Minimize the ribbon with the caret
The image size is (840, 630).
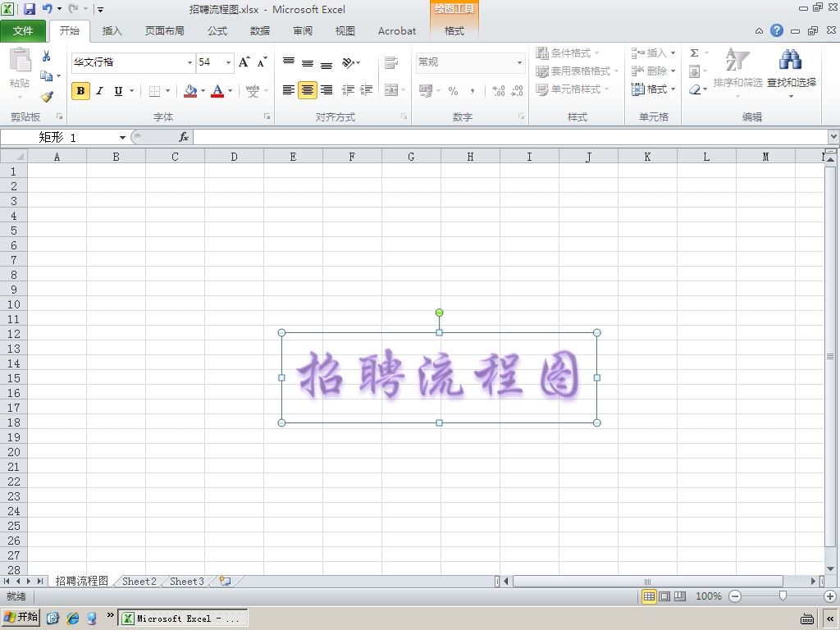pyautogui.click(x=759, y=31)
